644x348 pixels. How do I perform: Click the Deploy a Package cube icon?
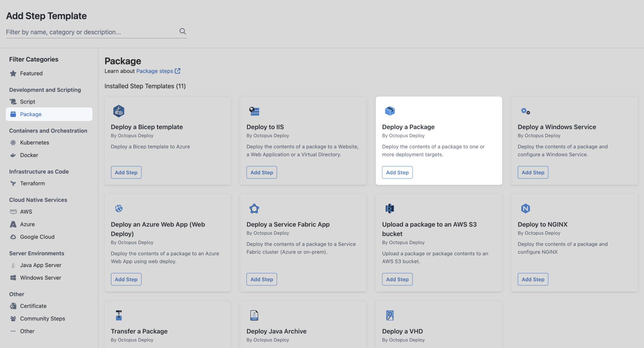(390, 111)
